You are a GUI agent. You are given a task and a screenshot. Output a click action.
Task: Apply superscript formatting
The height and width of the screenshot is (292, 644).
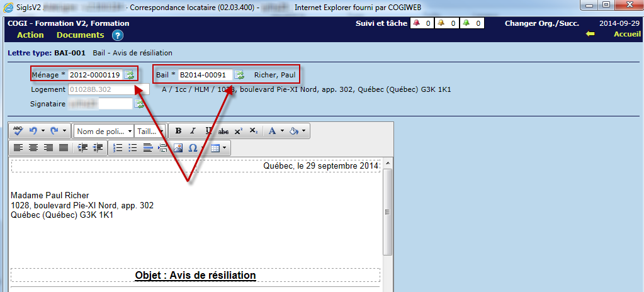[x=239, y=131]
